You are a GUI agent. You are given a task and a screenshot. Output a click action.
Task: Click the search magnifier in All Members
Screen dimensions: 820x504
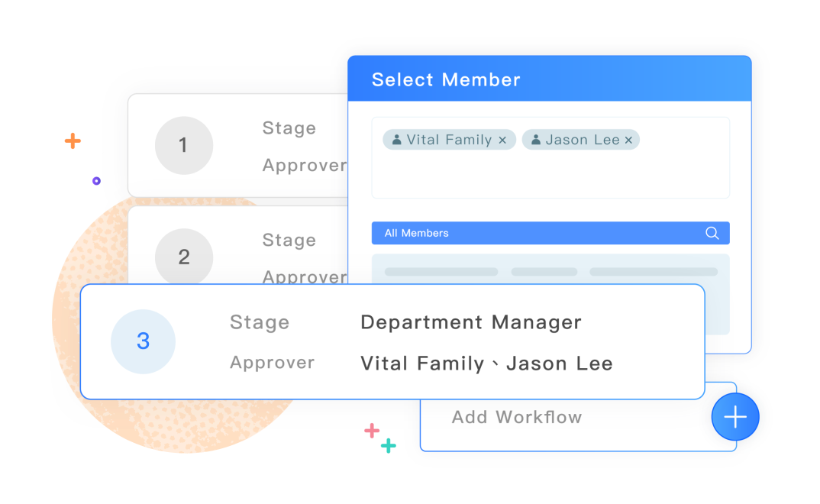[712, 233]
